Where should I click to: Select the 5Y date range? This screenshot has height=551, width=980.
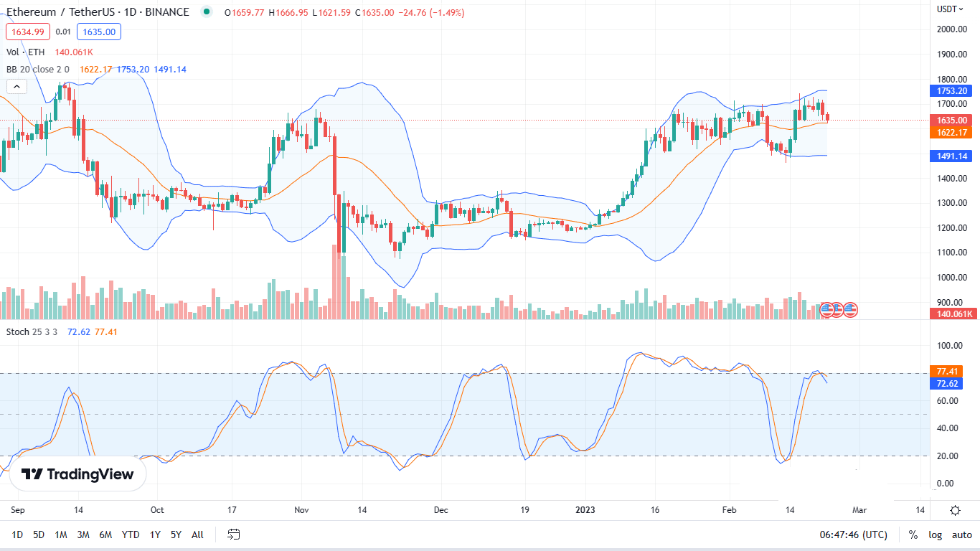click(176, 534)
